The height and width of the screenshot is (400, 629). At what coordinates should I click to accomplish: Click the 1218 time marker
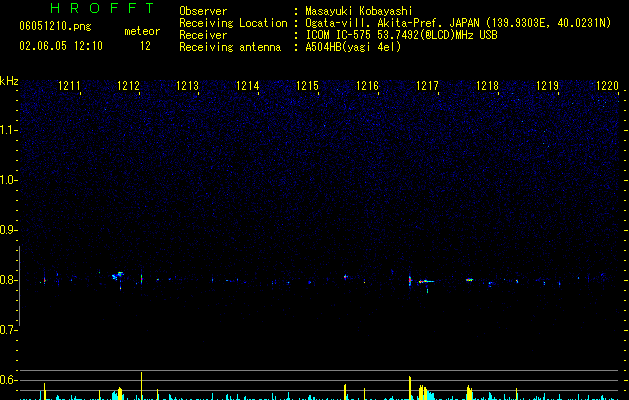487,86
